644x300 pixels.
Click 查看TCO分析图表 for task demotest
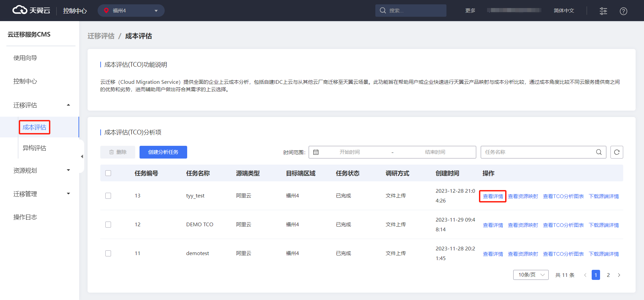tap(563, 254)
